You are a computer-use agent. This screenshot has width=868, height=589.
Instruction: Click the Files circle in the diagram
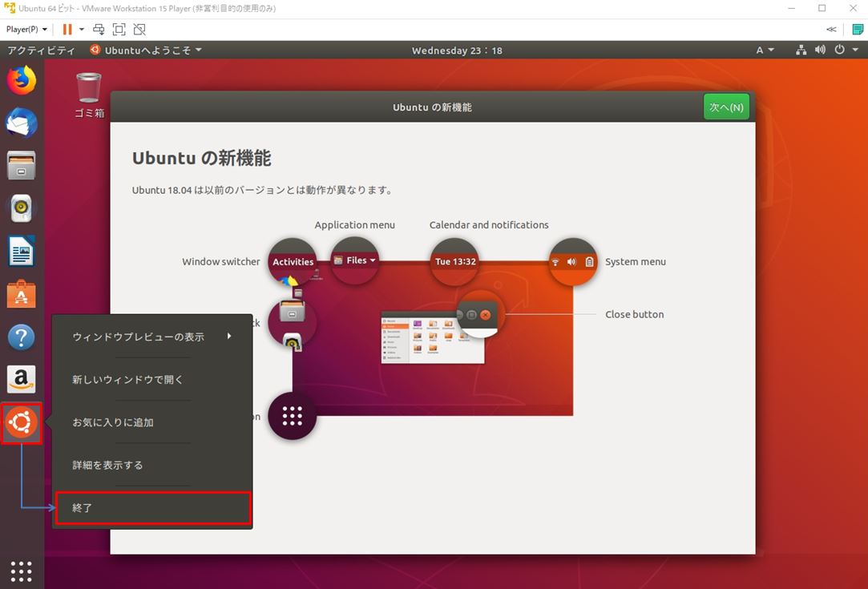point(355,260)
